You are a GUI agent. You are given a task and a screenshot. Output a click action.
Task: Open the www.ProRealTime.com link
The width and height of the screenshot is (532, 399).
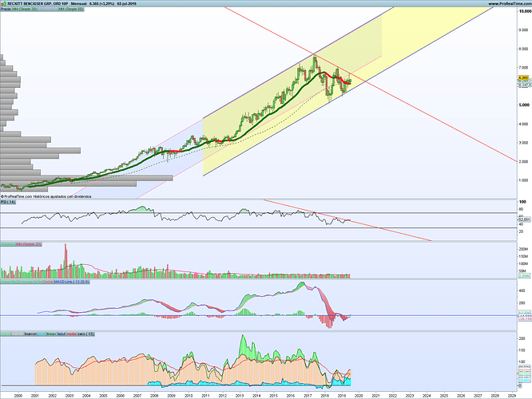click(x=510, y=4)
